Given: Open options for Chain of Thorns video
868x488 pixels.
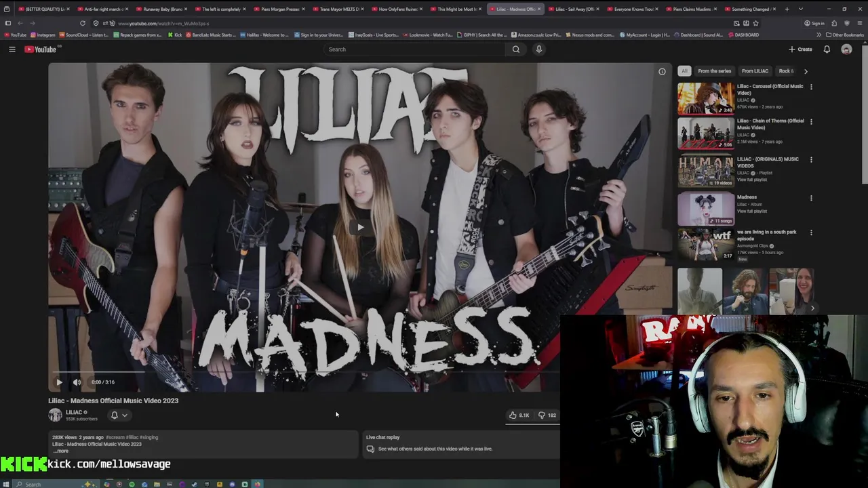Looking at the screenshot, I should click(811, 122).
